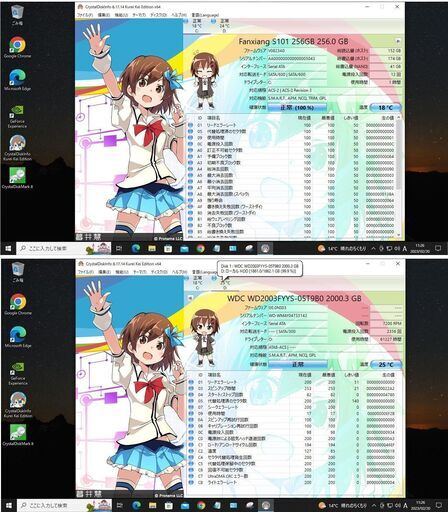Image resolution: width=448 pixels, height=512 pixels.
Task: Select the CrystalDiskInfo taskbar button in lower taskbar
Action: [x=266, y=505]
